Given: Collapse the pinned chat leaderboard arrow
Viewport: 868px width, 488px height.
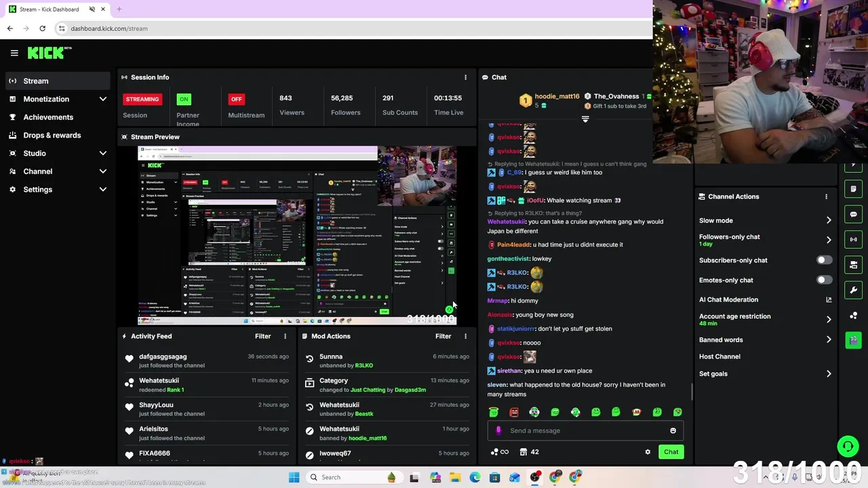Looking at the screenshot, I should [585, 119].
